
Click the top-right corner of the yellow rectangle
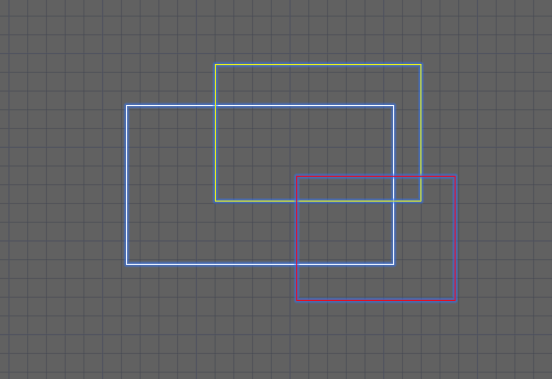click(421, 64)
